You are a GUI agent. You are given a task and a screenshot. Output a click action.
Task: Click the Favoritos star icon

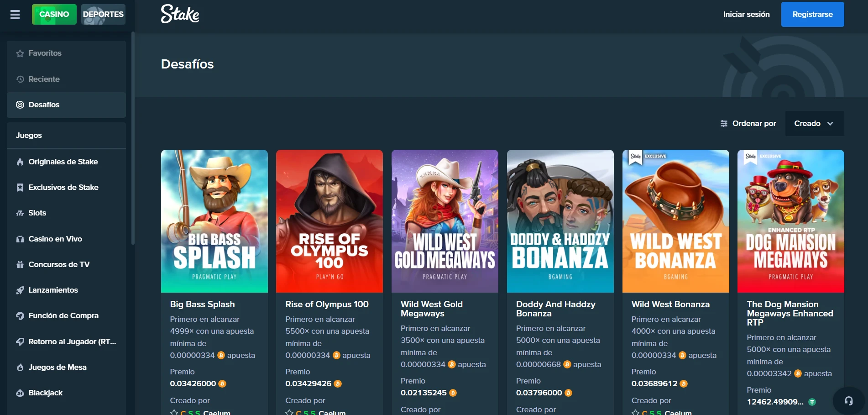point(20,53)
